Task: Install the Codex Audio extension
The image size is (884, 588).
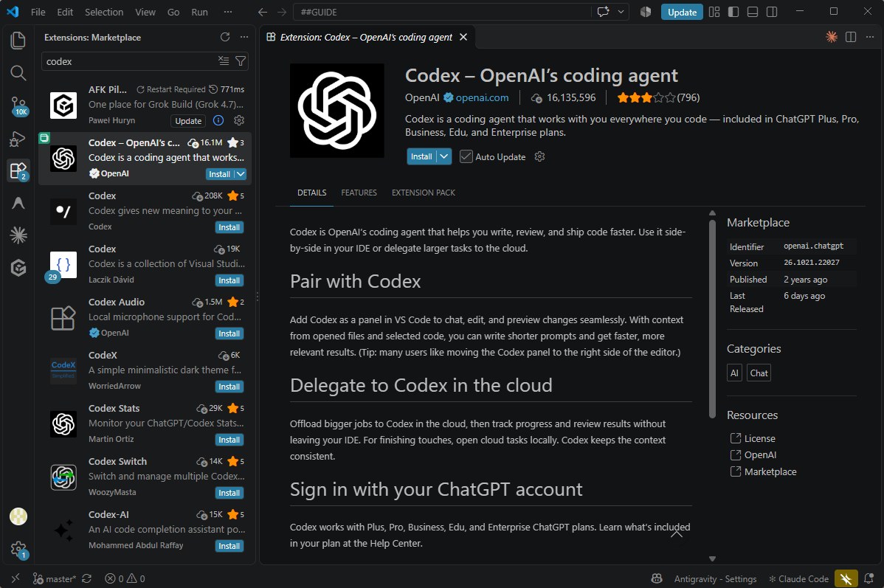Action: tap(229, 333)
